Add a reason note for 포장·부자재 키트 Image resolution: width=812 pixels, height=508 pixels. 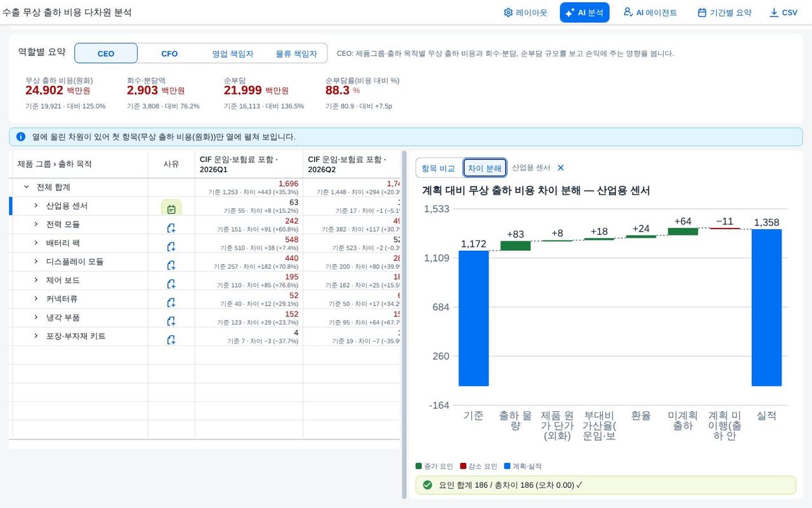pos(171,340)
